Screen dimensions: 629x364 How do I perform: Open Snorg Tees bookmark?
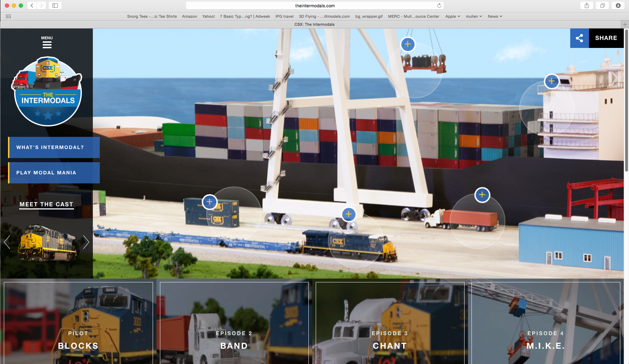click(x=152, y=16)
